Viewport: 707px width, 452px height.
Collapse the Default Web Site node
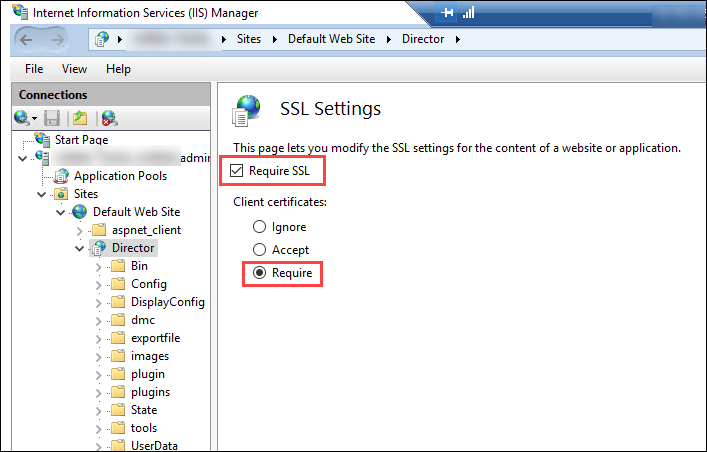pyautogui.click(x=61, y=212)
